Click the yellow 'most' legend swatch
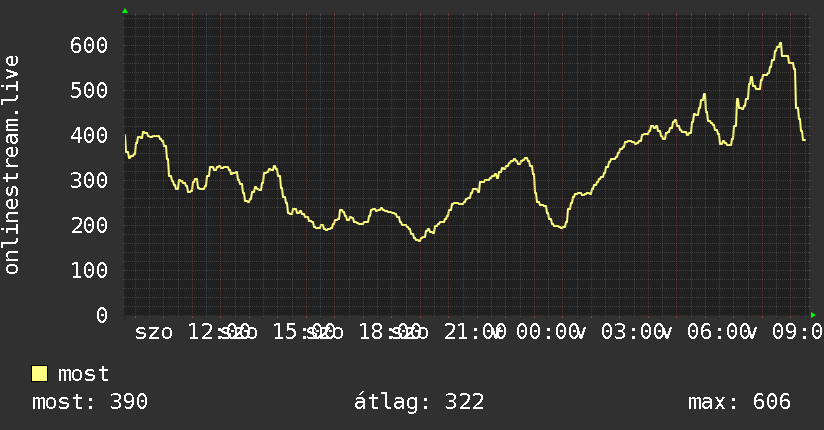Viewport: 824px width, 430px height. (x=39, y=374)
